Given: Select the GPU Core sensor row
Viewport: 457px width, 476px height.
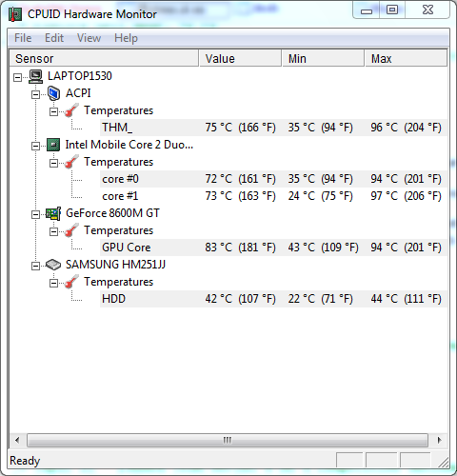Looking at the screenshot, I should tap(273, 248).
